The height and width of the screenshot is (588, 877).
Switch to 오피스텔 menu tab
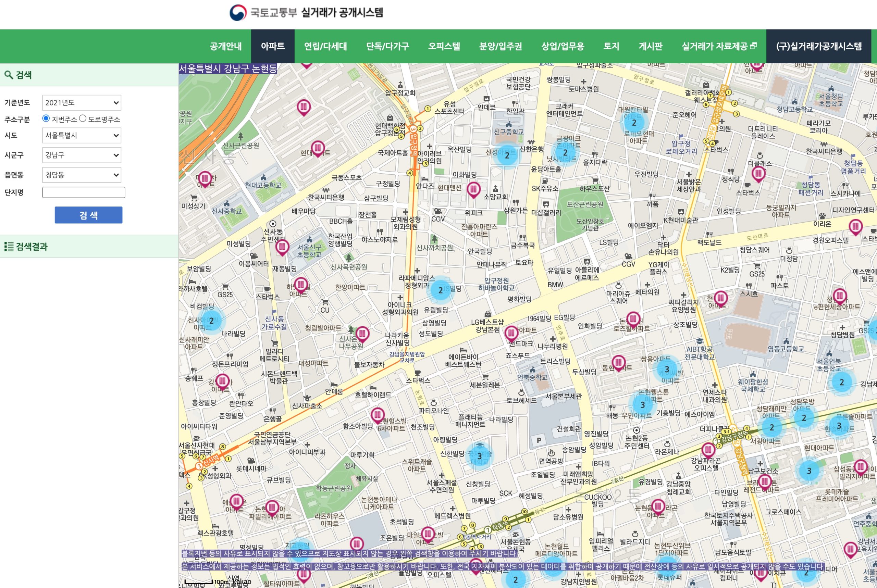coord(444,47)
